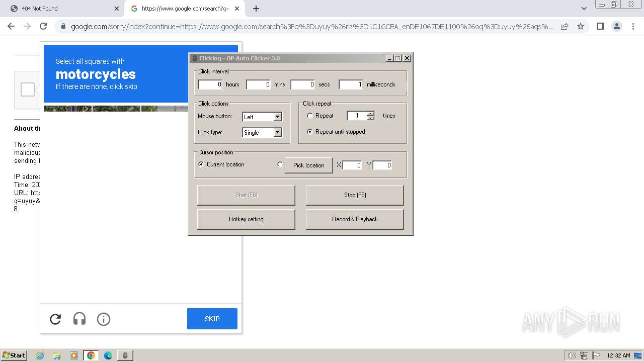Toggle Chrome side panel
This screenshot has width=644, height=362.
[x=600, y=26]
